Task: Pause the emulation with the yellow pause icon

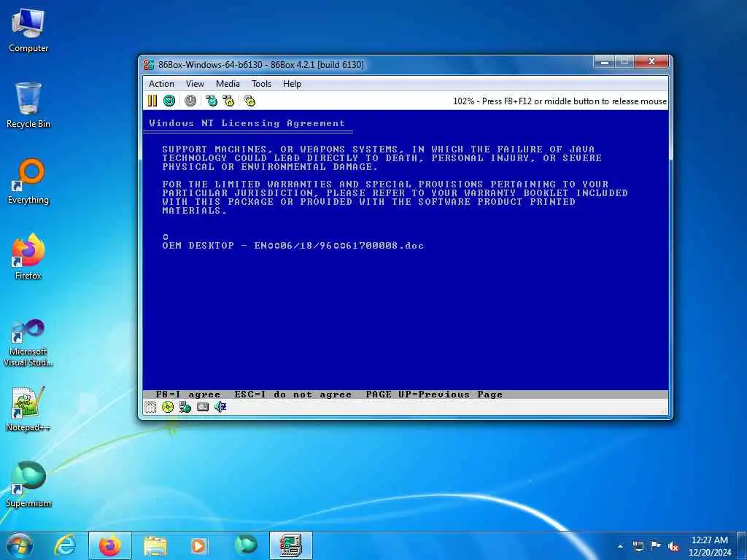Action: tap(152, 101)
